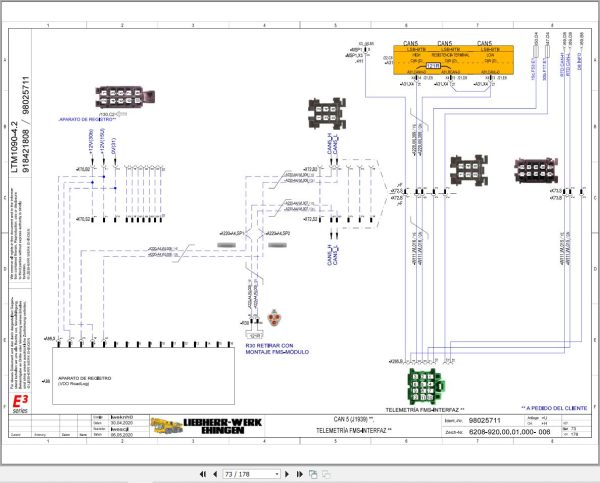Click the red E3 series logo
This screenshot has width=600, height=483.
[20, 404]
